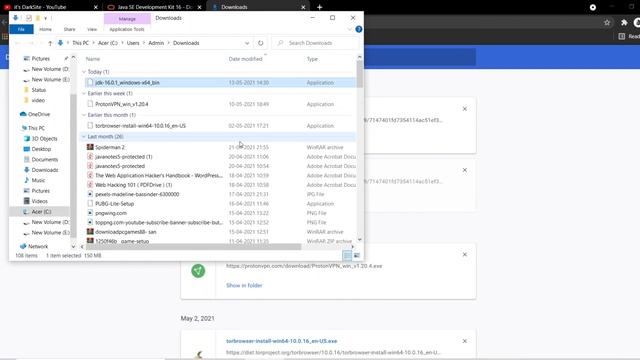Sort files by the Name column

click(x=93, y=59)
